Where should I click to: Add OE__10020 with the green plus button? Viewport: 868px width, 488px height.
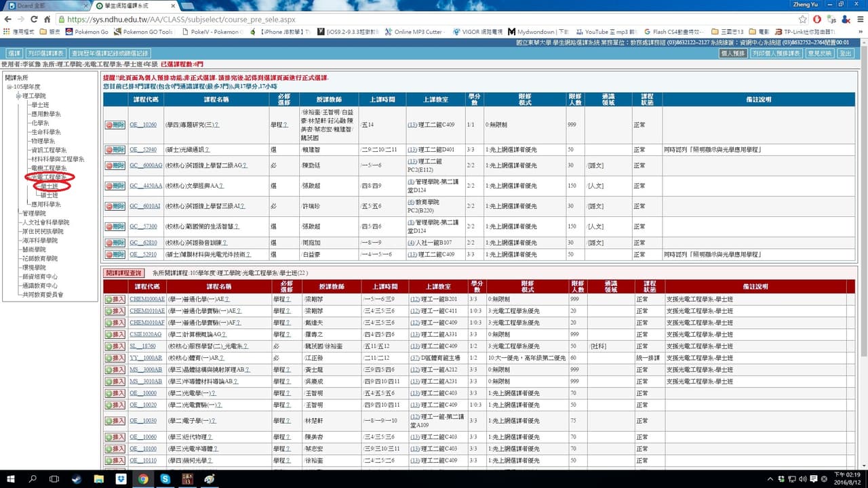(x=115, y=405)
